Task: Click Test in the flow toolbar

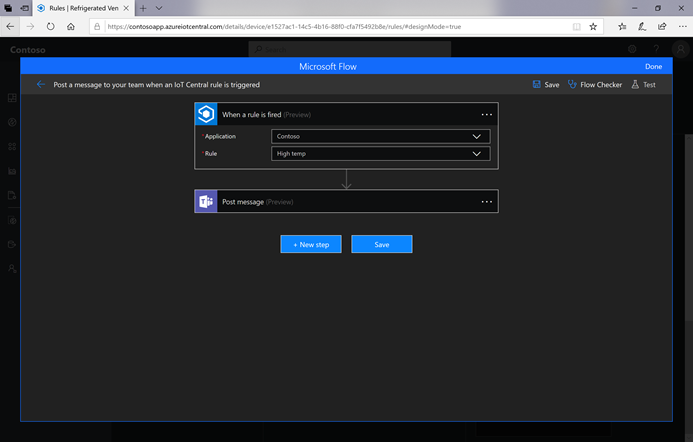Action: coord(643,85)
